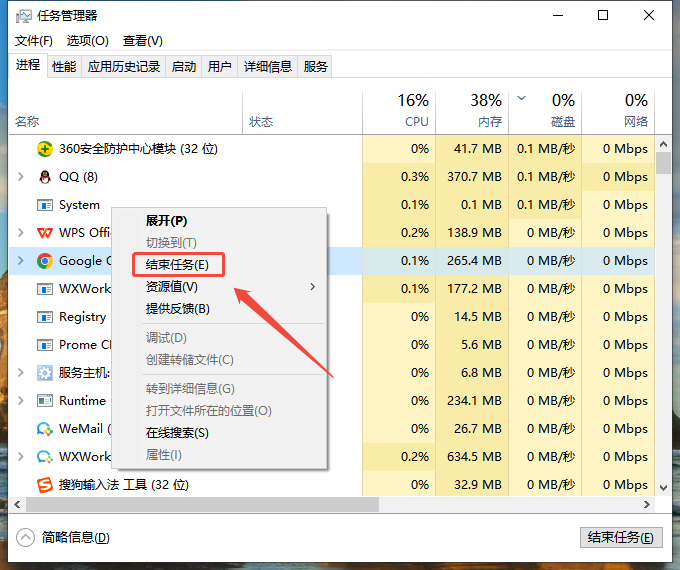Switch to the 用户 tab
The image size is (680, 570).
pos(219,67)
